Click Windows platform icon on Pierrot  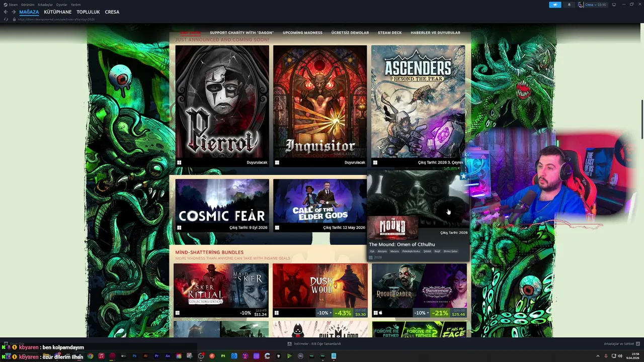coord(179,162)
